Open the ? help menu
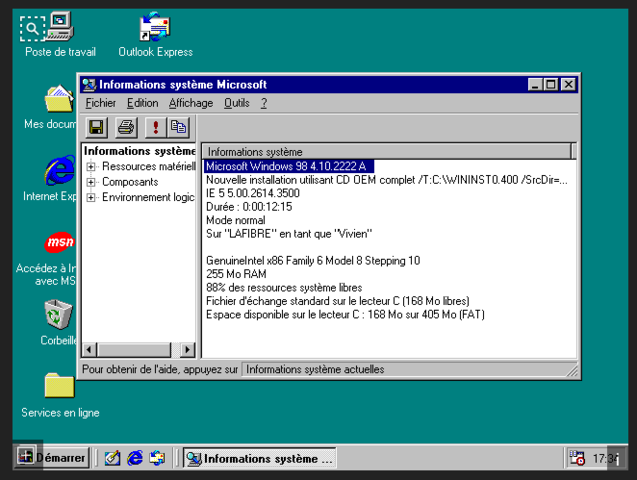Image resolution: width=637 pixels, height=480 pixels. [264, 103]
